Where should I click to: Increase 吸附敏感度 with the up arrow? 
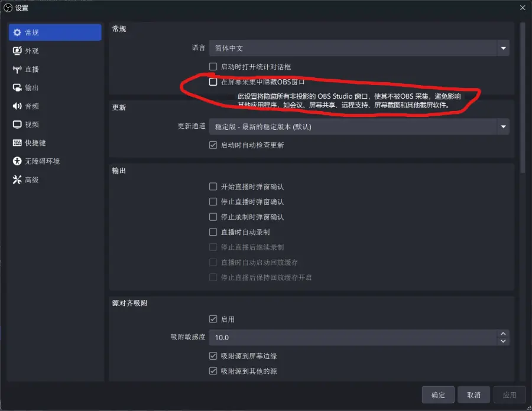point(503,334)
